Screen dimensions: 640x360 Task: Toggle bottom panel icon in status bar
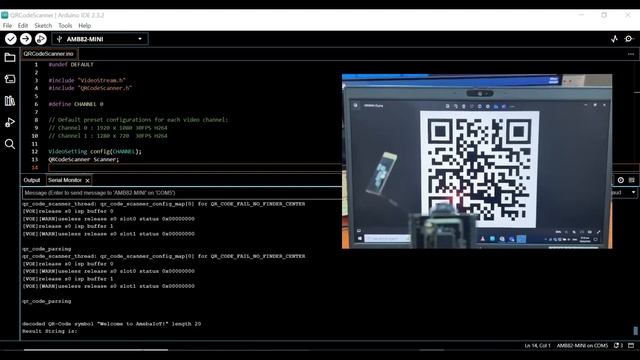coord(631,345)
